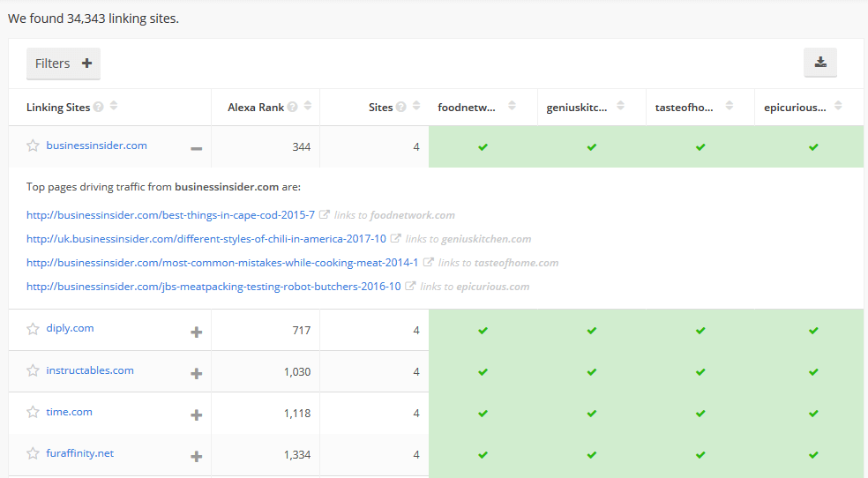Click the Sites column header
Viewport: 868px width, 478px height.
pos(380,108)
